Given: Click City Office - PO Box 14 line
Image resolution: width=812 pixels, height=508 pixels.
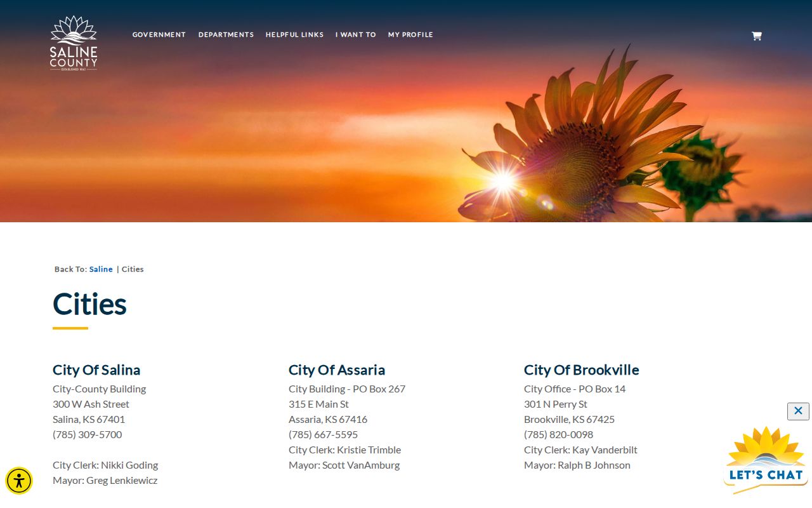Looking at the screenshot, I should 575,389.
